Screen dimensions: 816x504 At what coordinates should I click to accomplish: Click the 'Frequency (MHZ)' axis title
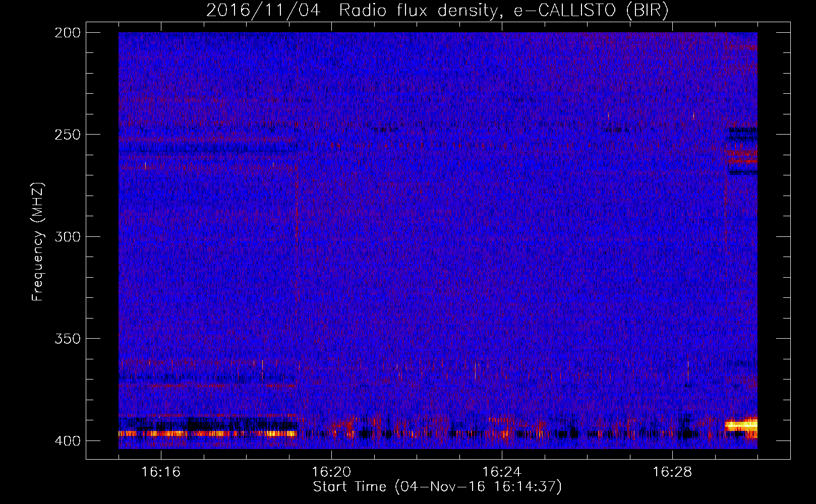38,242
